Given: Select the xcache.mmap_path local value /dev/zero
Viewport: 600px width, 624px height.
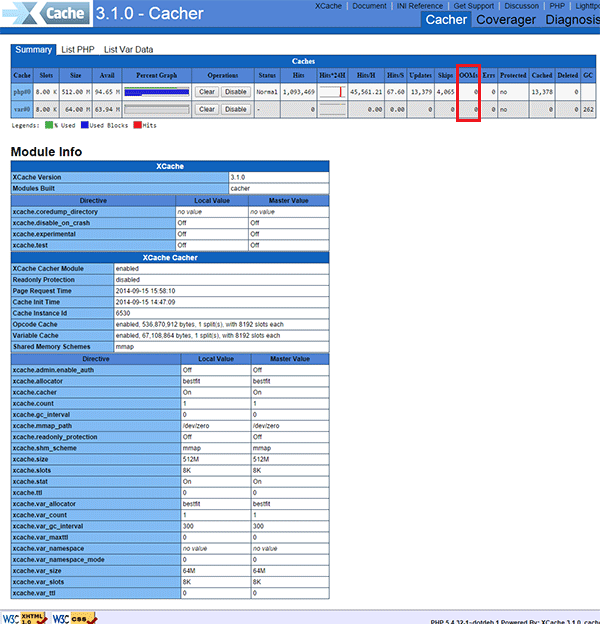Looking at the screenshot, I should (x=196, y=426).
